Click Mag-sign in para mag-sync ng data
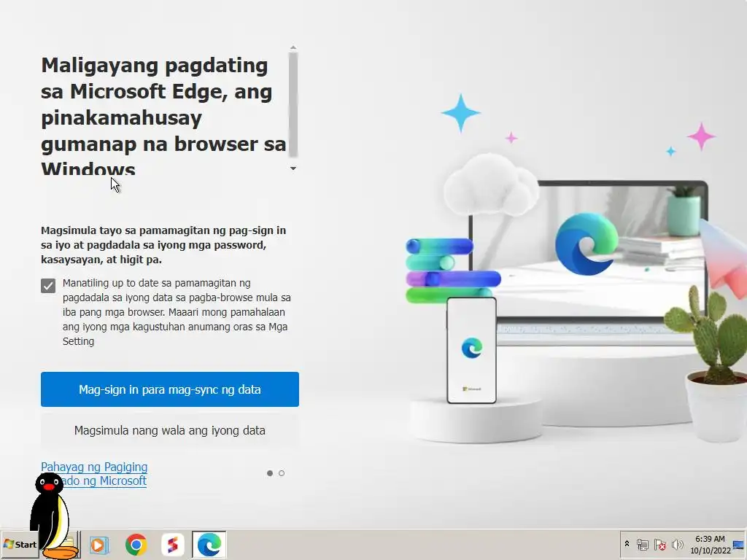The height and width of the screenshot is (560, 747). (169, 389)
